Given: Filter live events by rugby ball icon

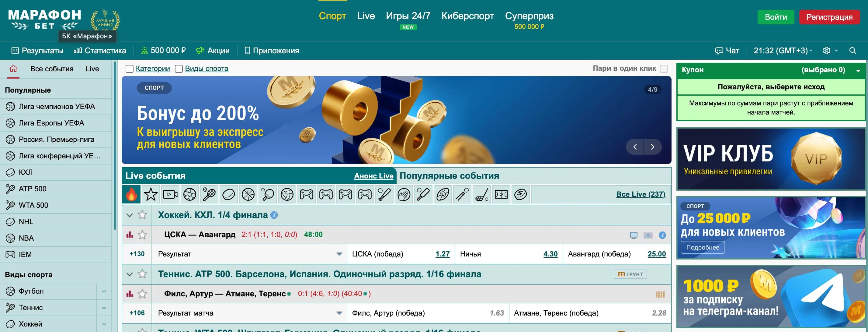Looking at the screenshot, I should [443, 194].
